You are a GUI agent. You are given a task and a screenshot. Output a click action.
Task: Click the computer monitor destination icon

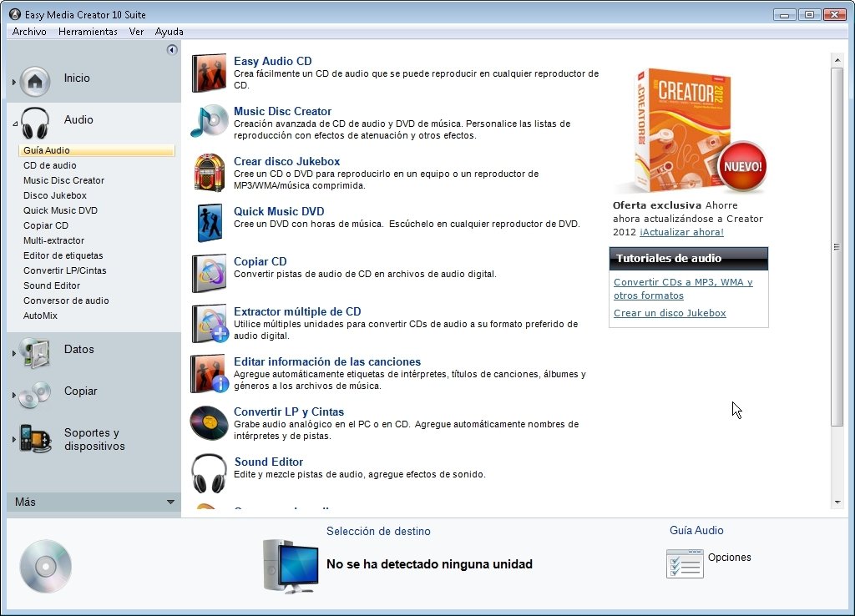click(291, 567)
